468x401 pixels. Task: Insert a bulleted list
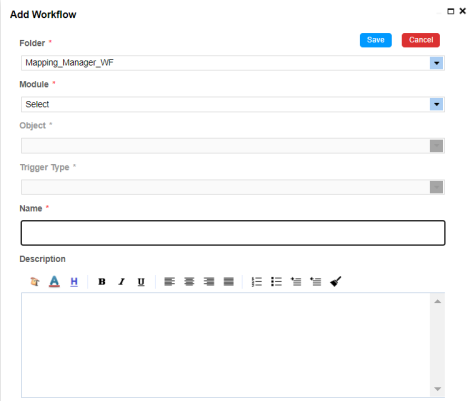(x=276, y=282)
